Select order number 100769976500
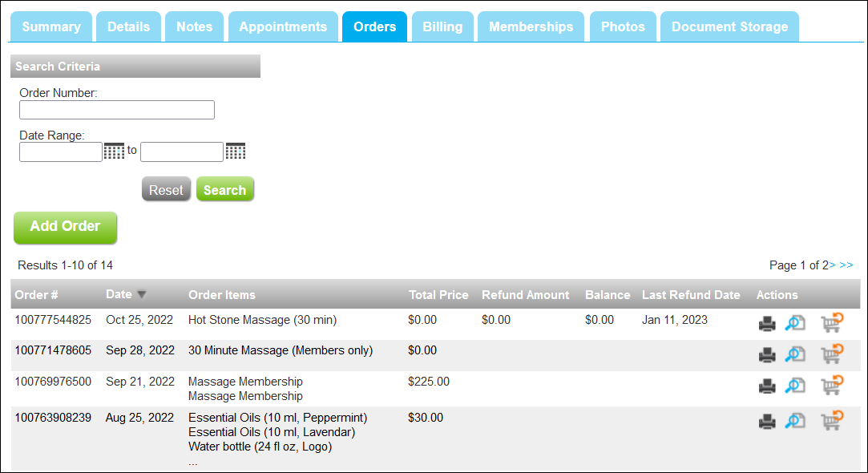This screenshot has height=473, width=868. pyautogui.click(x=53, y=381)
